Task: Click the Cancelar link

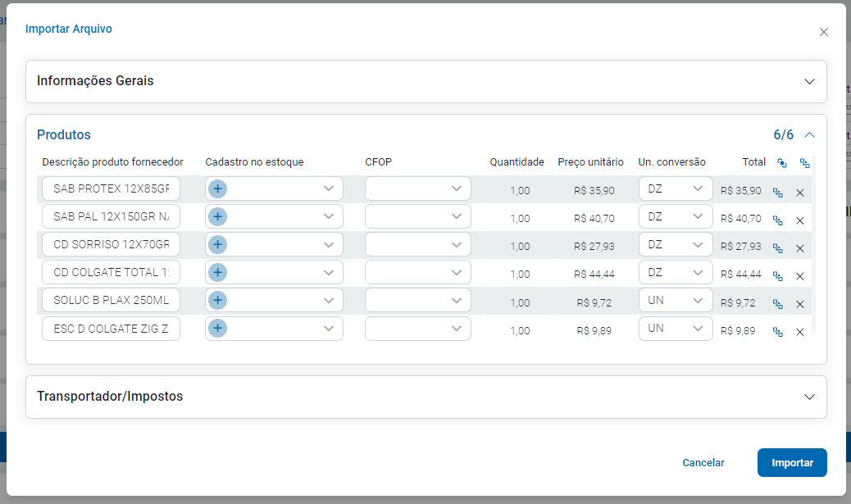Action: (703, 463)
